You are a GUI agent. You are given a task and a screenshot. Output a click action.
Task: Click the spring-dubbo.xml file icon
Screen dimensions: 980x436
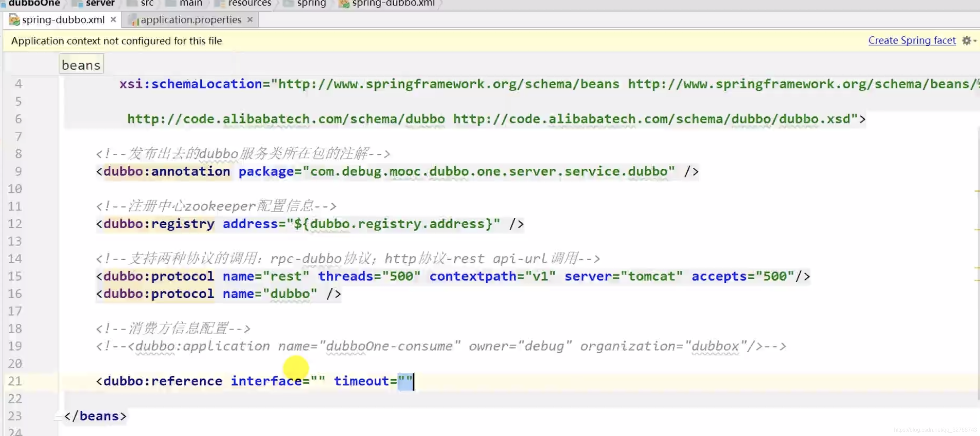click(x=14, y=19)
